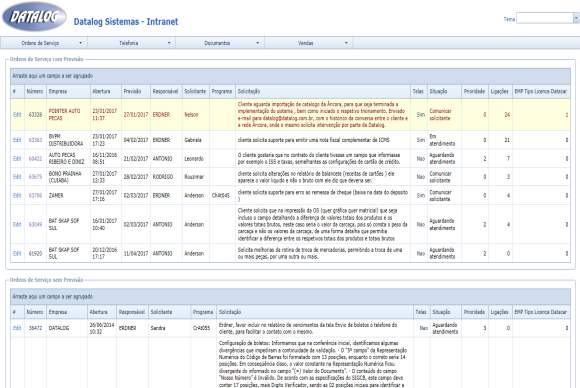
Task: Sort top grid by Prioridade column header
Action: 475,91
